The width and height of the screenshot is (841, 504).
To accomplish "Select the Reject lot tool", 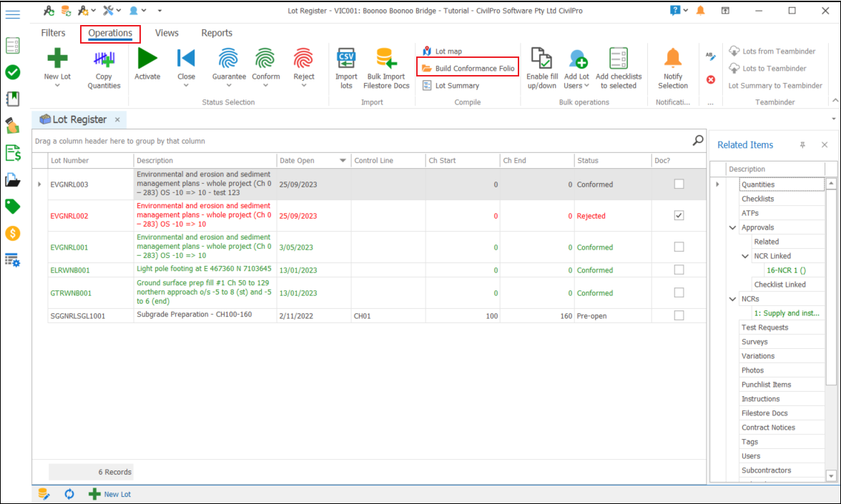I will tap(303, 64).
